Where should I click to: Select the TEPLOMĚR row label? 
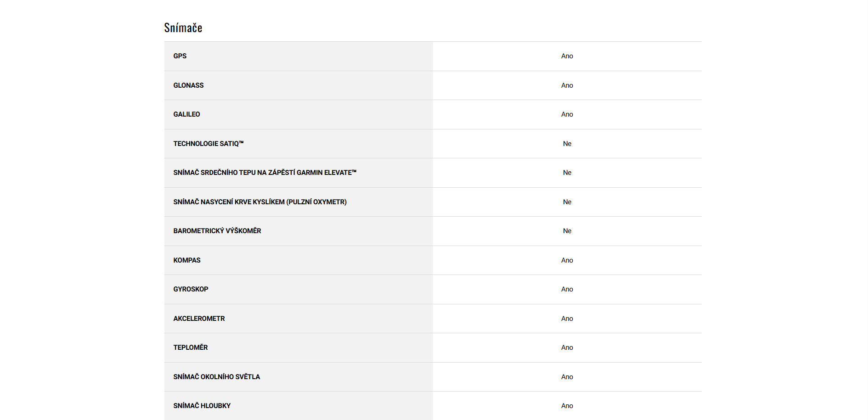[x=191, y=347]
